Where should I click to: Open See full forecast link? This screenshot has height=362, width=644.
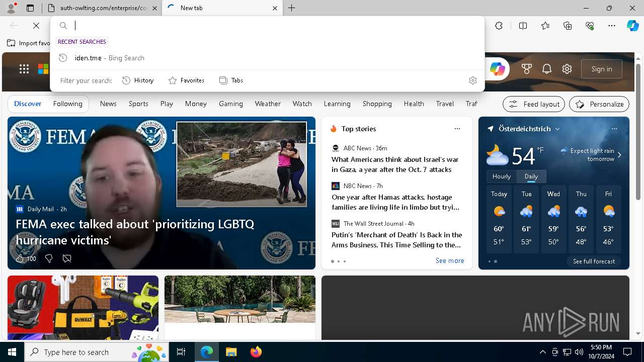(594, 261)
